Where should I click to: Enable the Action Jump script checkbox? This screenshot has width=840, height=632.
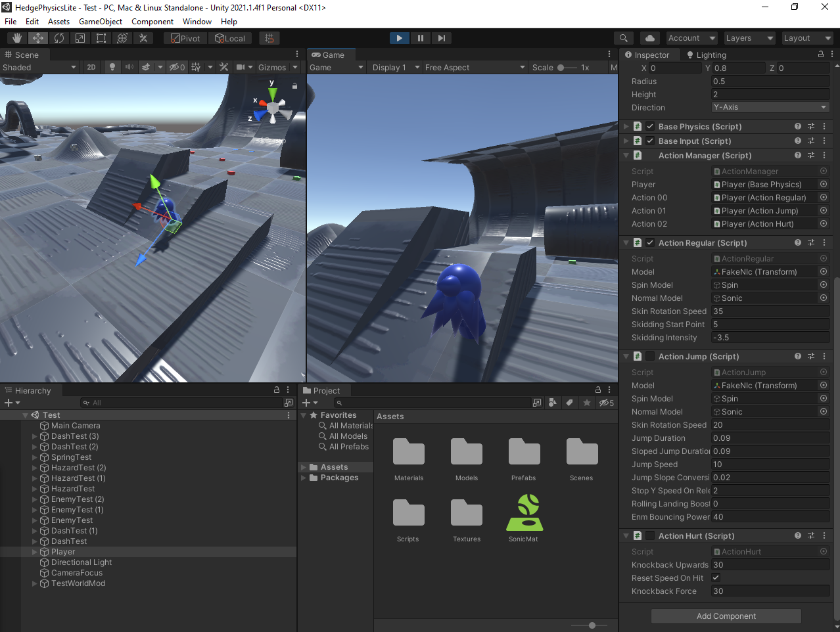point(650,356)
